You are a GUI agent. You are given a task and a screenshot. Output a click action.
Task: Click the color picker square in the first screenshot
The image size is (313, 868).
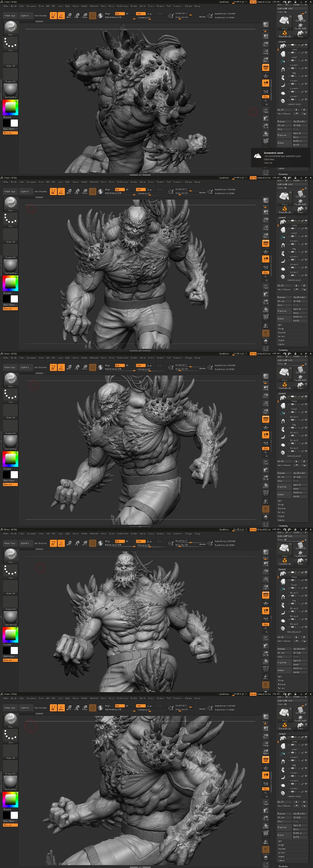[10, 107]
